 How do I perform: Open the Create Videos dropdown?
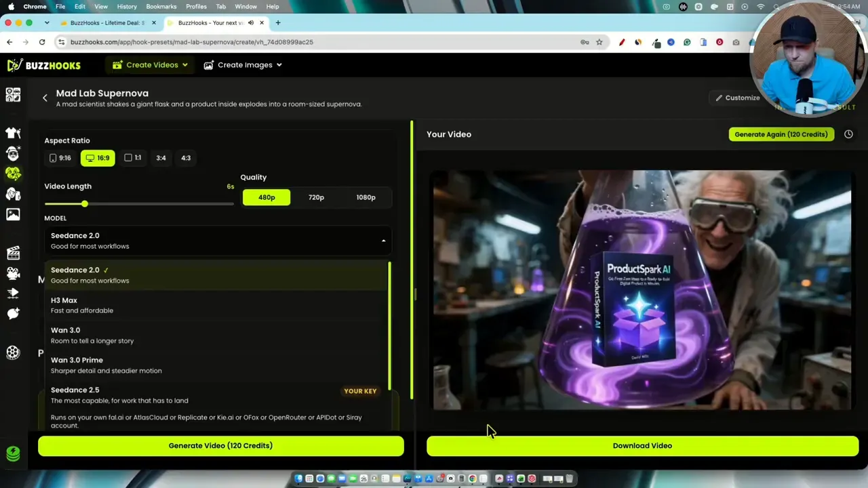click(x=151, y=65)
